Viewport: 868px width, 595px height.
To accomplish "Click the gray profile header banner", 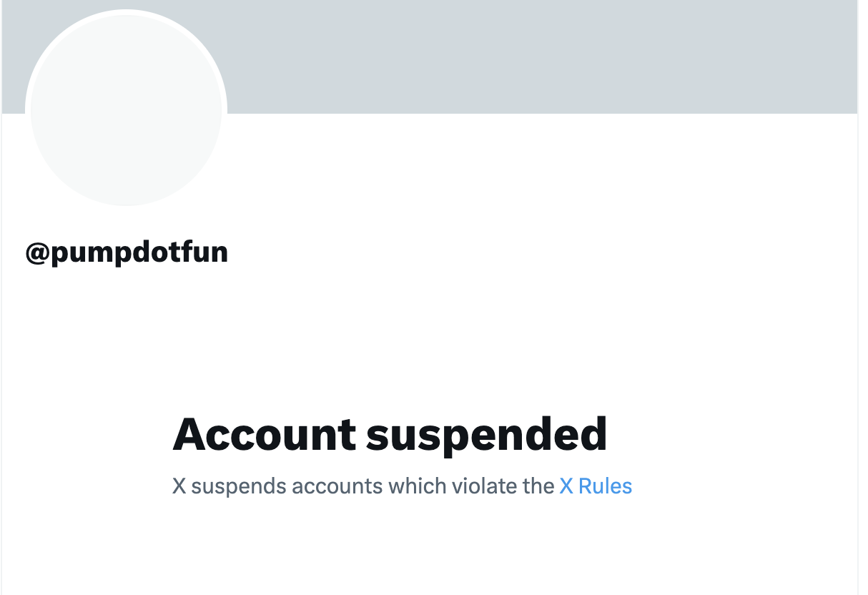I will tap(429, 56).
